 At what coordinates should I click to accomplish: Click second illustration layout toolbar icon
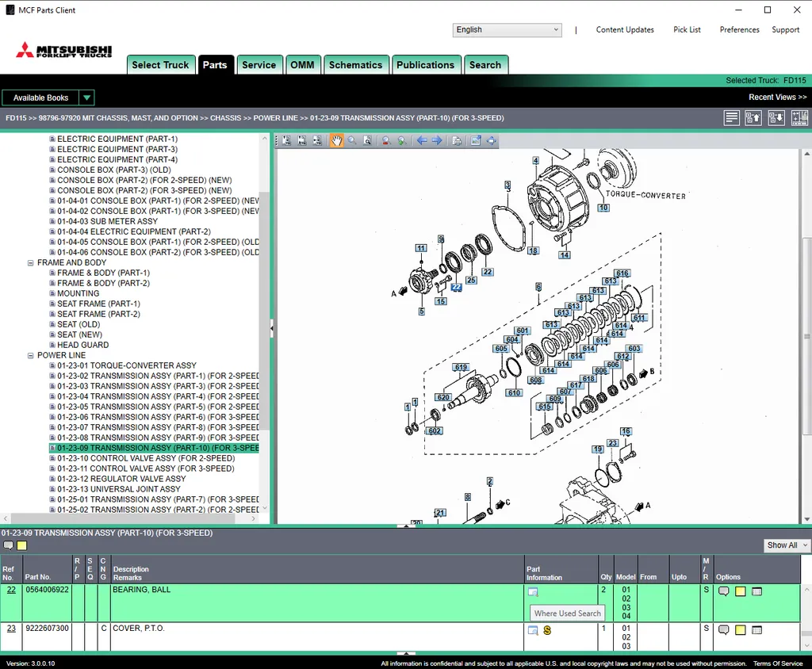(302, 140)
